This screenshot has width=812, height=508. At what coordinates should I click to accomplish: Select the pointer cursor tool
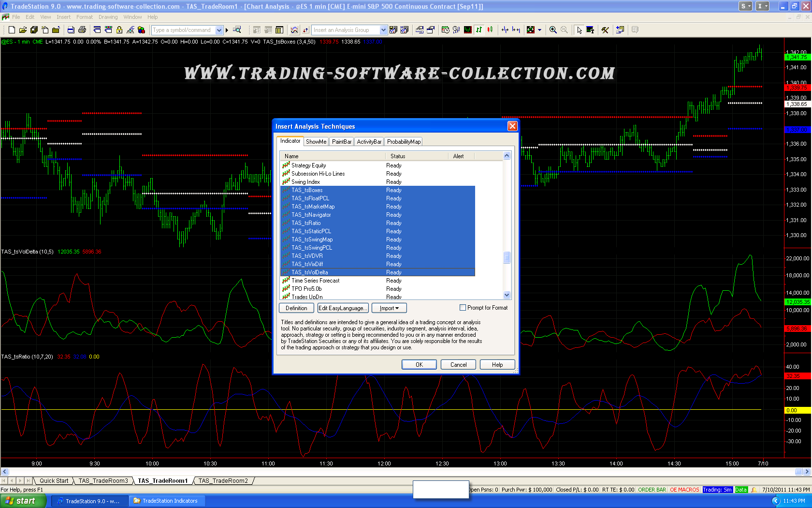tap(579, 30)
